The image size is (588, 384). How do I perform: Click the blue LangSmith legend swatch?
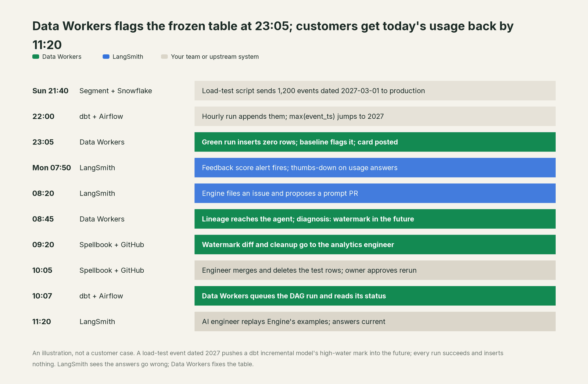tap(106, 57)
